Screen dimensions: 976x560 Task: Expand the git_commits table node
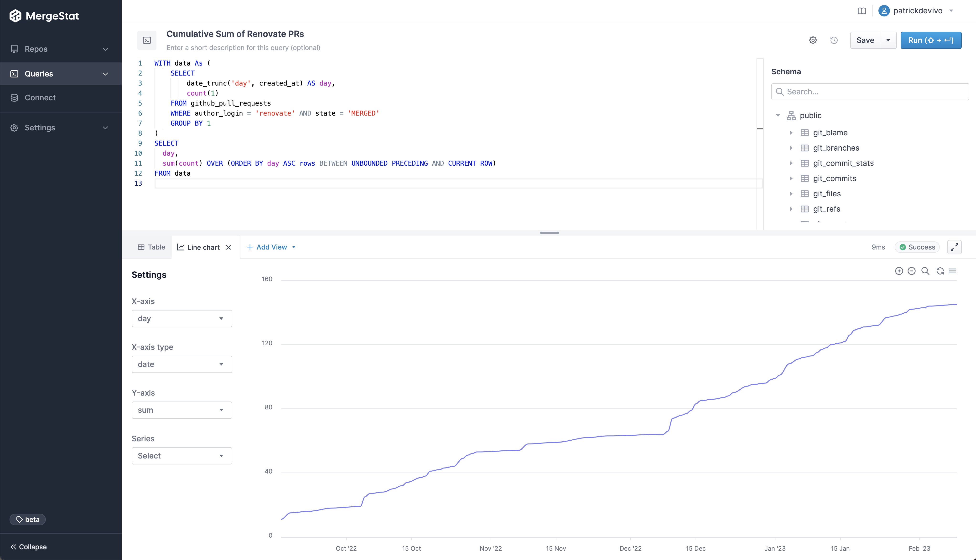click(x=791, y=178)
